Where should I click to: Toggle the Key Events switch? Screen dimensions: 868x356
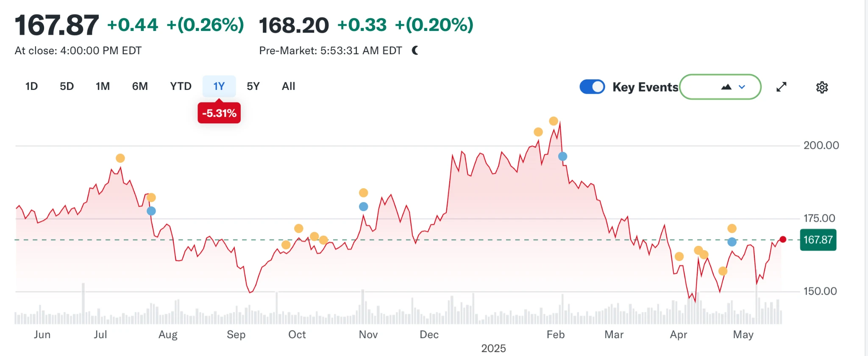[x=592, y=87]
